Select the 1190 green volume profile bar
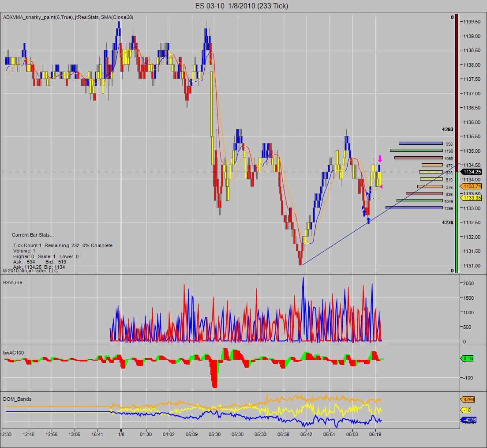This screenshot has width=487, height=448. (x=416, y=151)
